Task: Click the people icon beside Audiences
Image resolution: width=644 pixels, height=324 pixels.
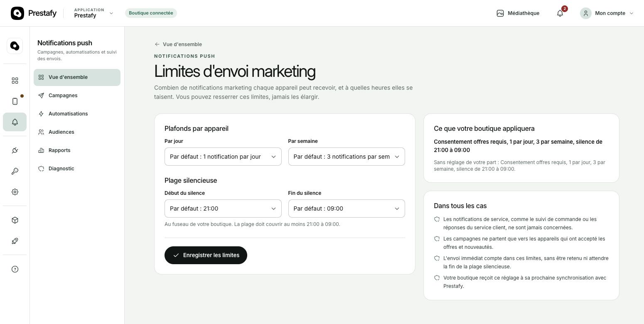Action: click(x=41, y=132)
